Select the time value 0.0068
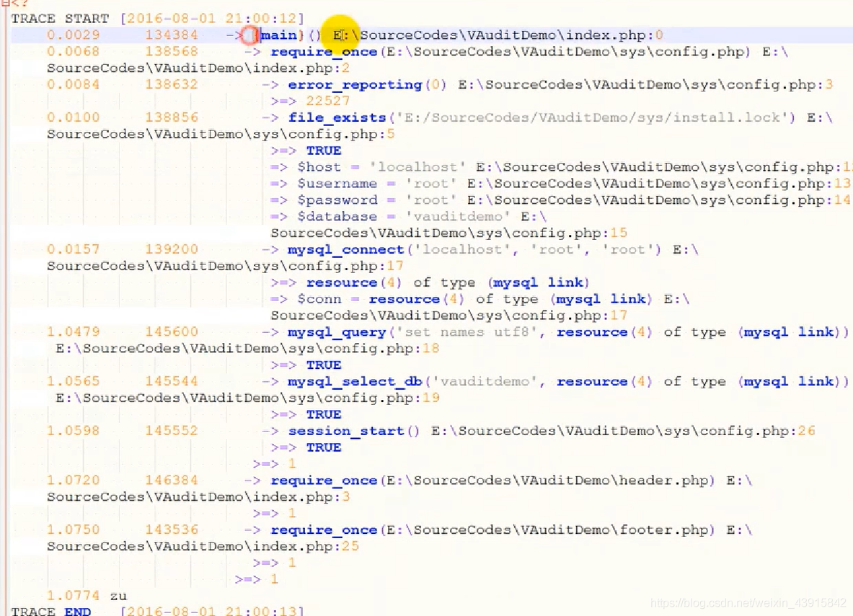 pyautogui.click(x=74, y=52)
